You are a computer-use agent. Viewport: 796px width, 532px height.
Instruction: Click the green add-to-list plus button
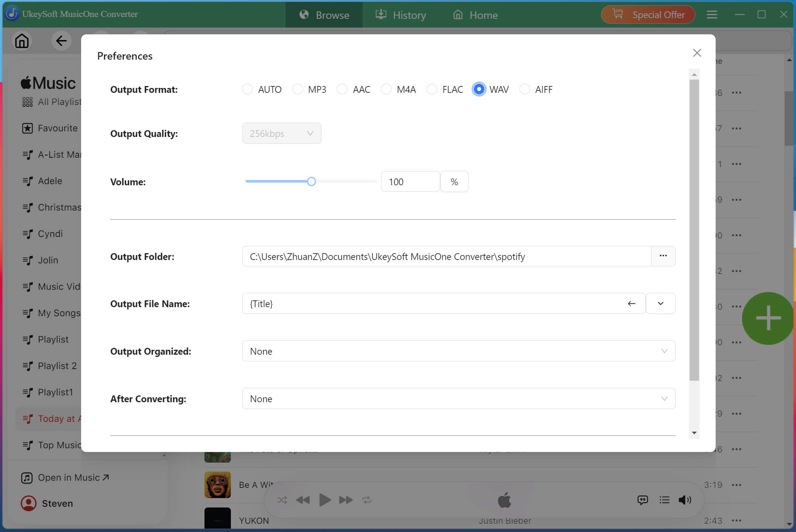click(x=768, y=318)
